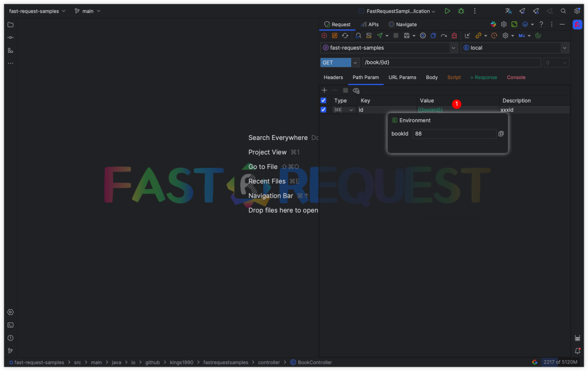Open Fast Request plugin settings gear
The height and width of the screenshot is (371, 588).
(x=504, y=25)
